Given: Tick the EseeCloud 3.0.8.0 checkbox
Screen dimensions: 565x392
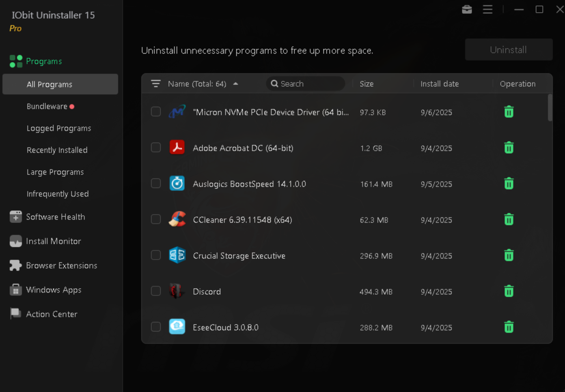Looking at the screenshot, I should [156, 327].
